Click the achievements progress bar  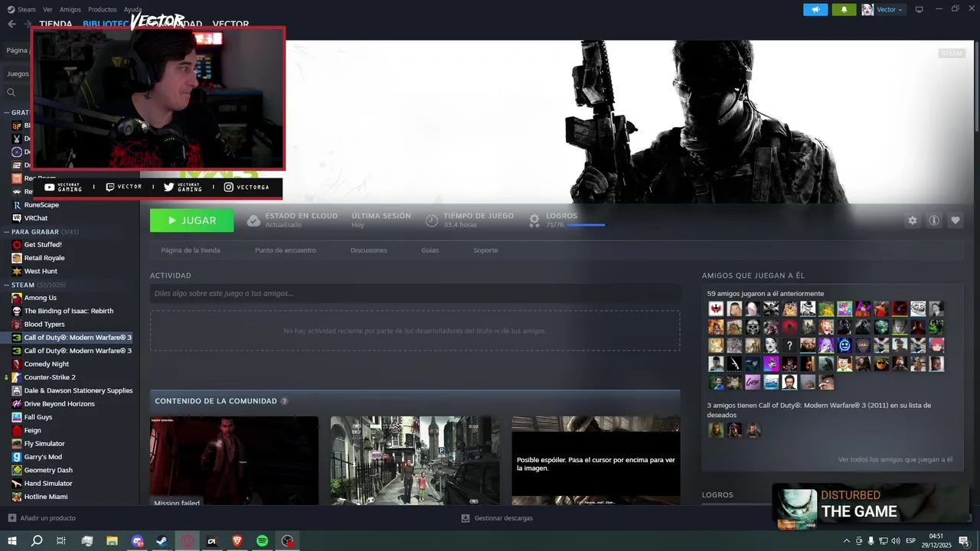click(x=586, y=225)
